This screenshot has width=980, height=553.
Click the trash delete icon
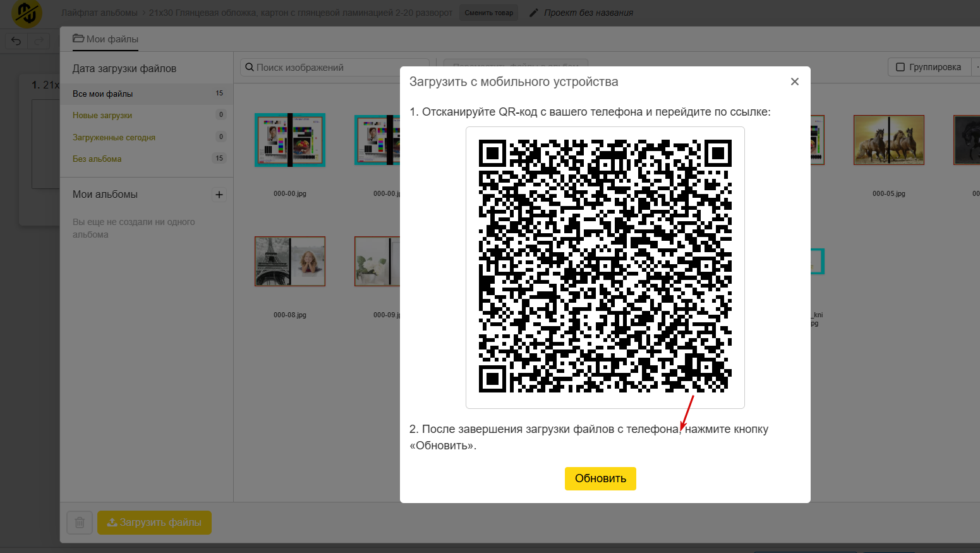point(80,523)
